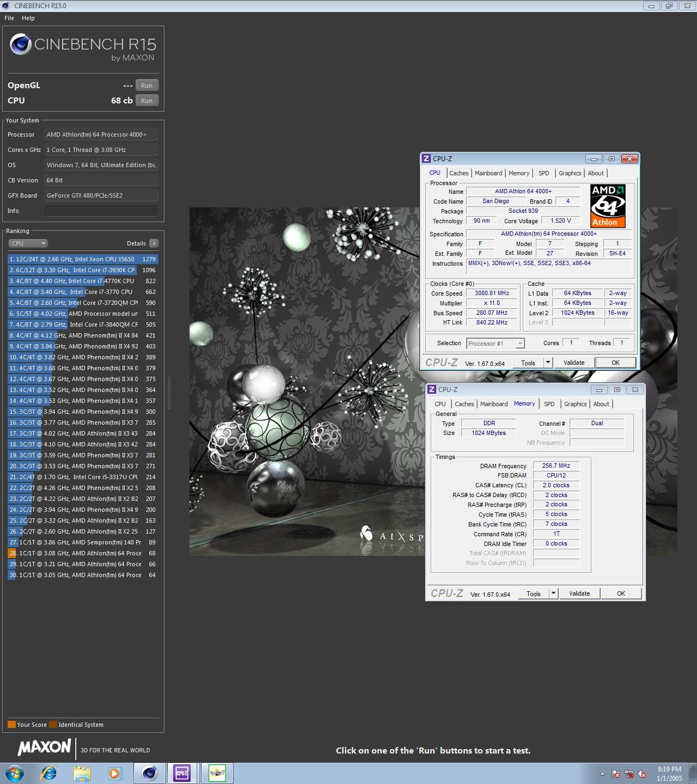Click Identical System brown legend swatch
The image size is (697, 784).
(x=53, y=725)
